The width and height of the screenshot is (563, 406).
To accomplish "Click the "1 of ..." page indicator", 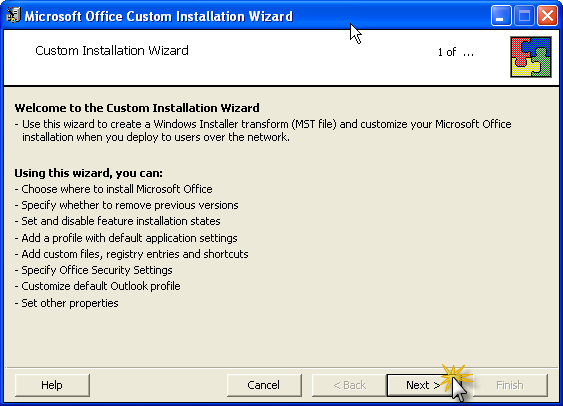I will pos(456,52).
